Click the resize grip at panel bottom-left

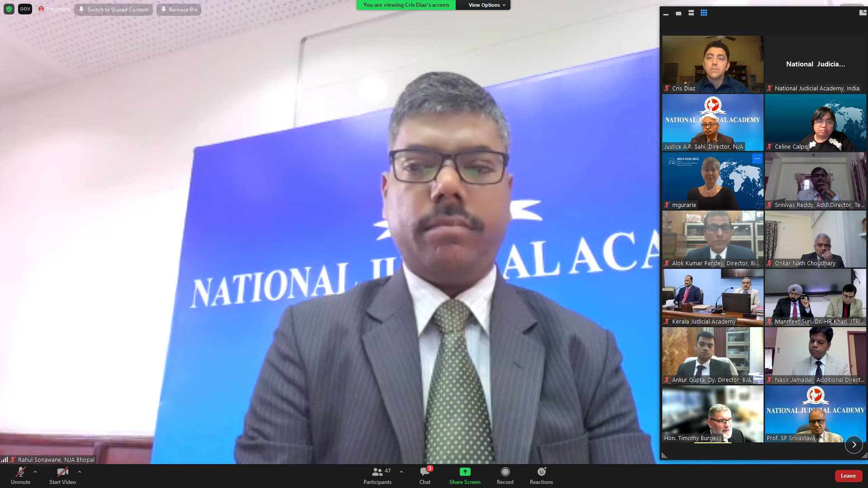pos(664,456)
